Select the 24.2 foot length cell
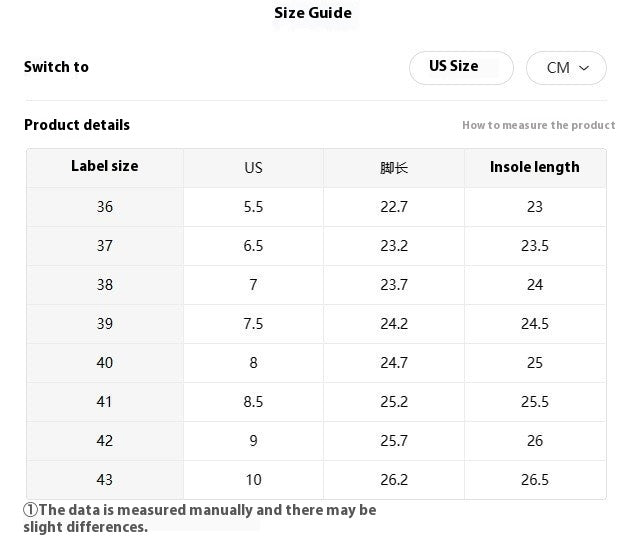The height and width of the screenshot is (550, 632). pos(394,324)
